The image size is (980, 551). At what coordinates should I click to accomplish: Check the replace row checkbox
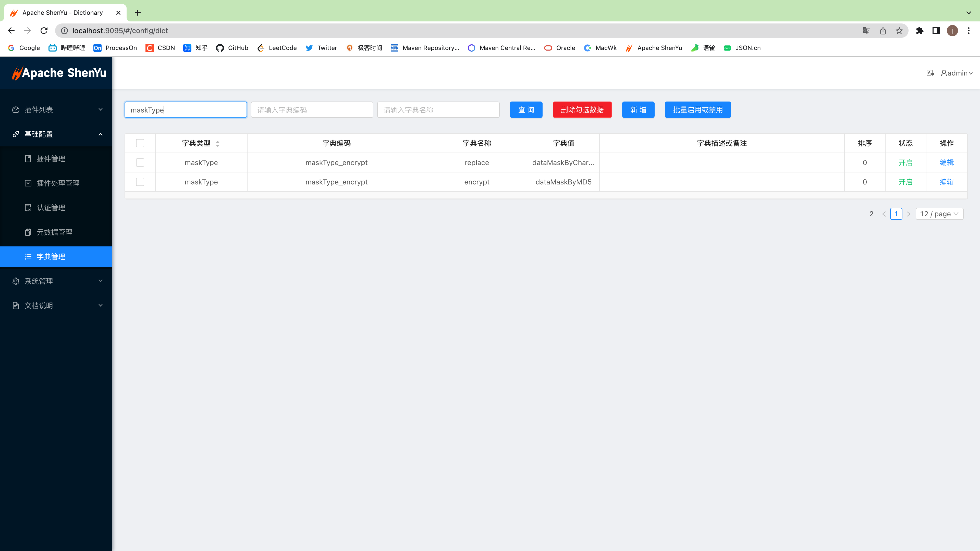140,163
